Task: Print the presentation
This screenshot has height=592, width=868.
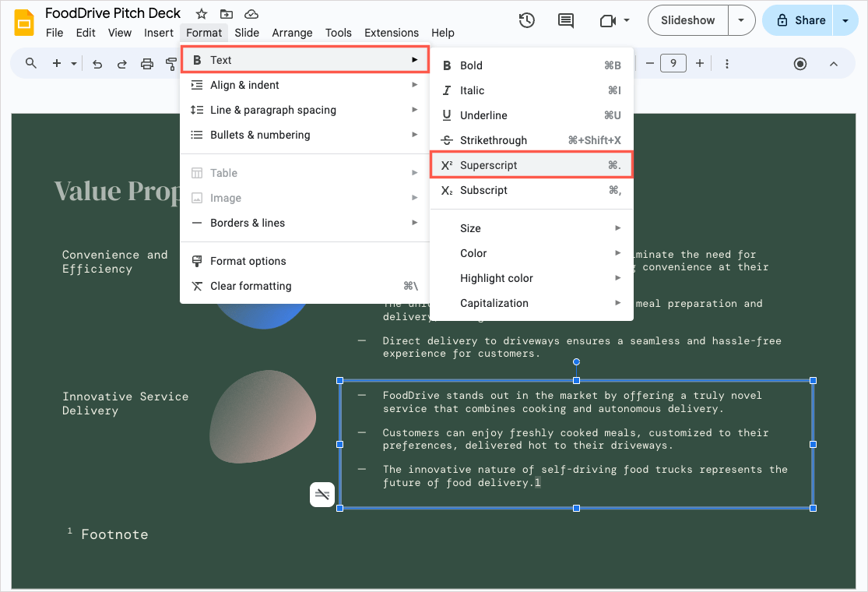Action: pyautogui.click(x=146, y=64)
